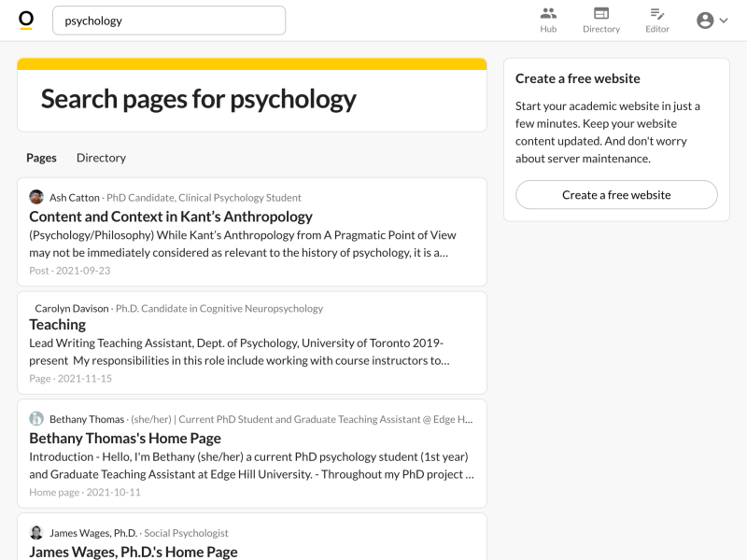Open the Directory icon in header

(601, 13)
